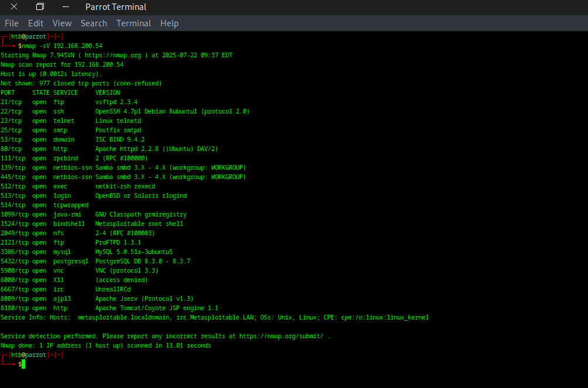Click the UnrealIRCd service version text

click(x=113, y=289)
